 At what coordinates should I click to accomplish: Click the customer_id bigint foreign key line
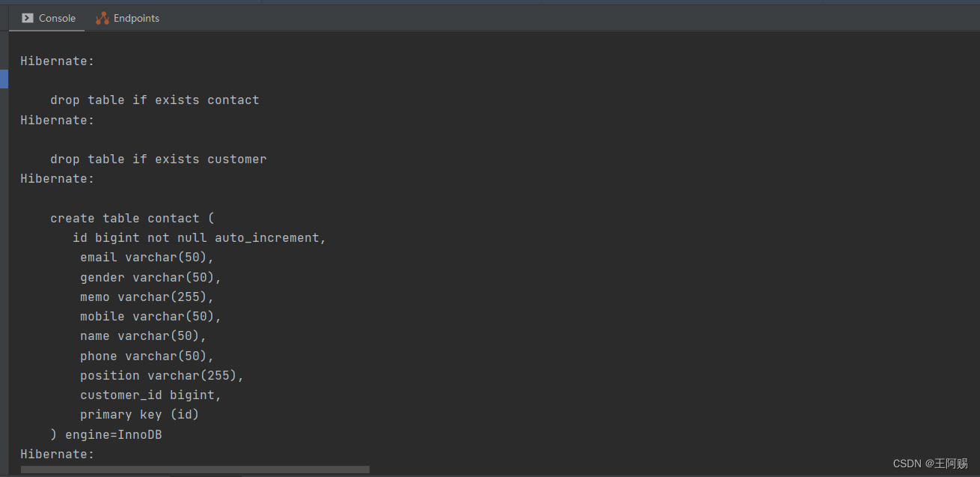[x=150, y=395]
